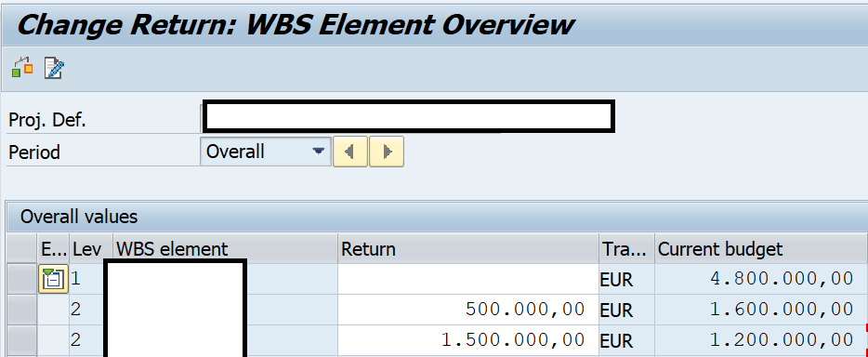This screenshot has height=357, width=868.
Task: Click the Period label
Action: point(34,152)
